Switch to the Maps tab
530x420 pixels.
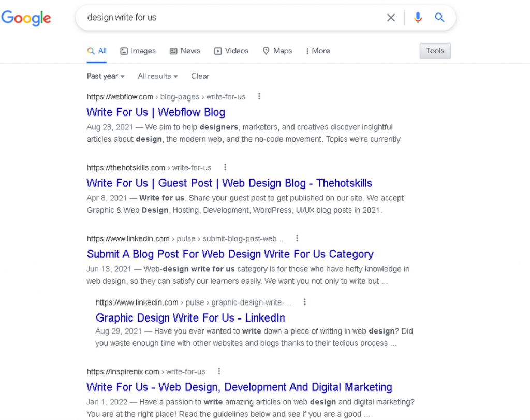(277, 51)
